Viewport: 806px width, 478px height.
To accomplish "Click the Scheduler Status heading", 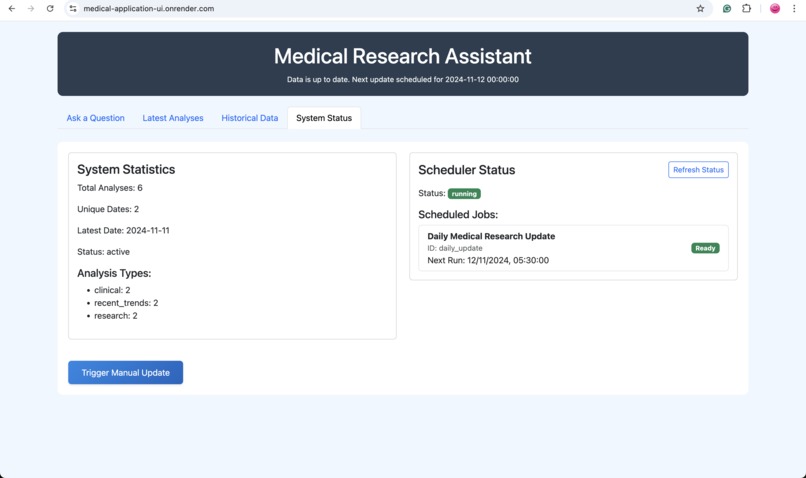I will [467, 170].
